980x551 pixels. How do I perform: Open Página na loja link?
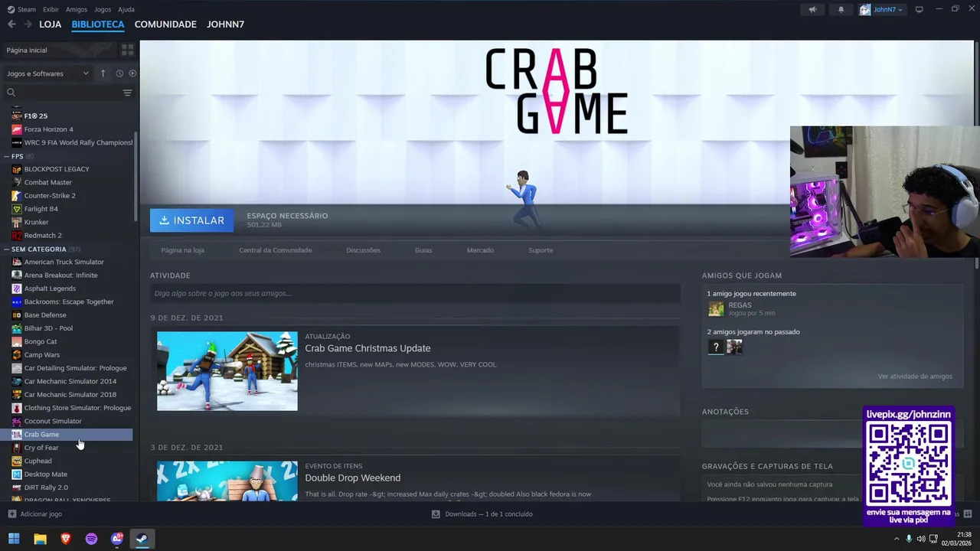183,250
